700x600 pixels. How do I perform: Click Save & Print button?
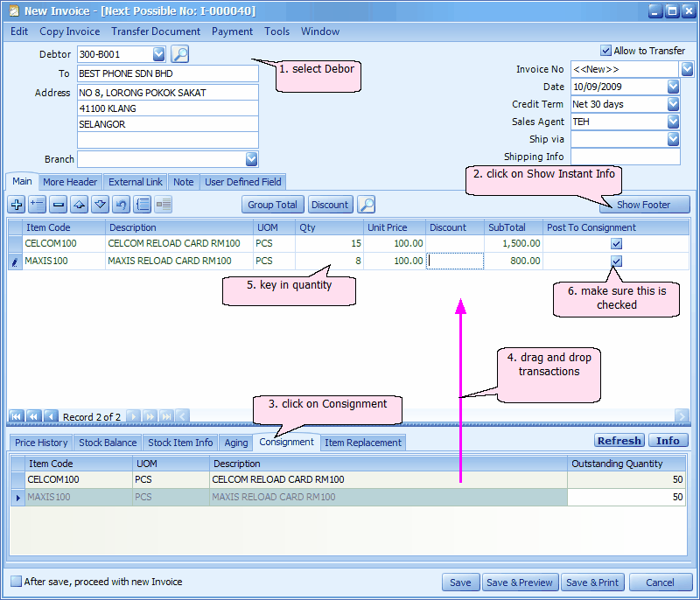point(592,583)
